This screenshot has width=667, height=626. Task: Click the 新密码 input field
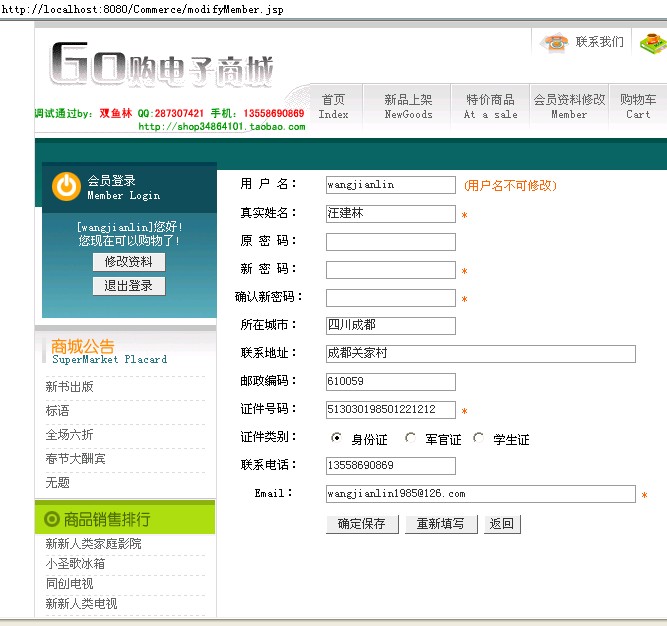[x=391, y=270]
